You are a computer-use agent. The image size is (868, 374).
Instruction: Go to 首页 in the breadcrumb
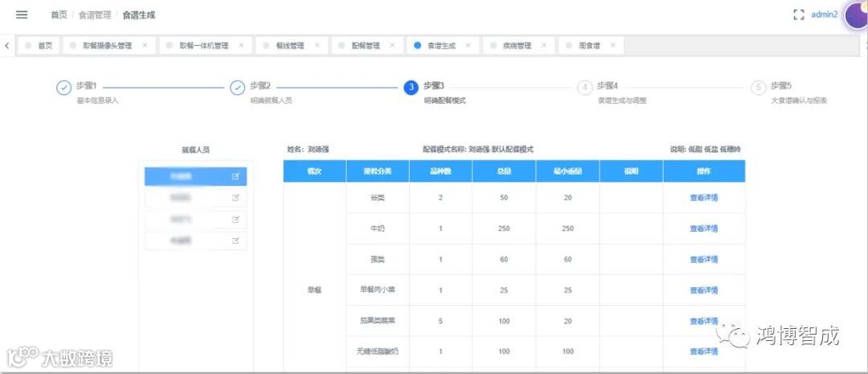(59, 15)
